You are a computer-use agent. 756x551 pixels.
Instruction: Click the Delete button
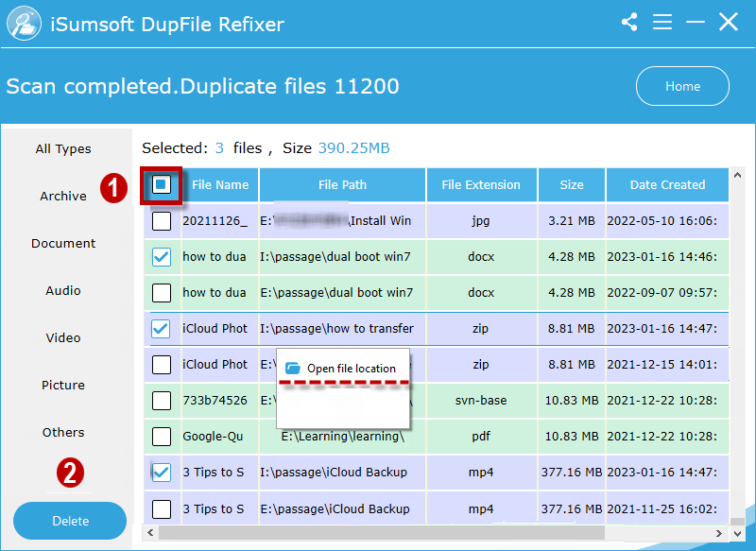[70, 521]
